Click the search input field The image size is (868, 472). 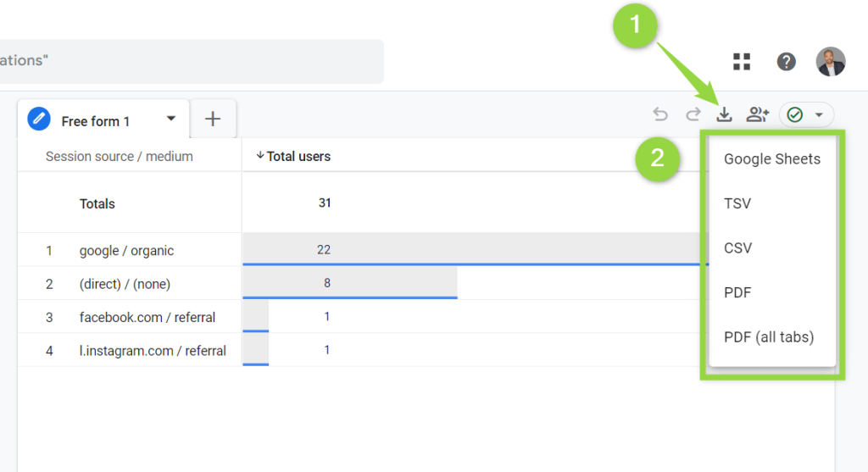(192, 61)
